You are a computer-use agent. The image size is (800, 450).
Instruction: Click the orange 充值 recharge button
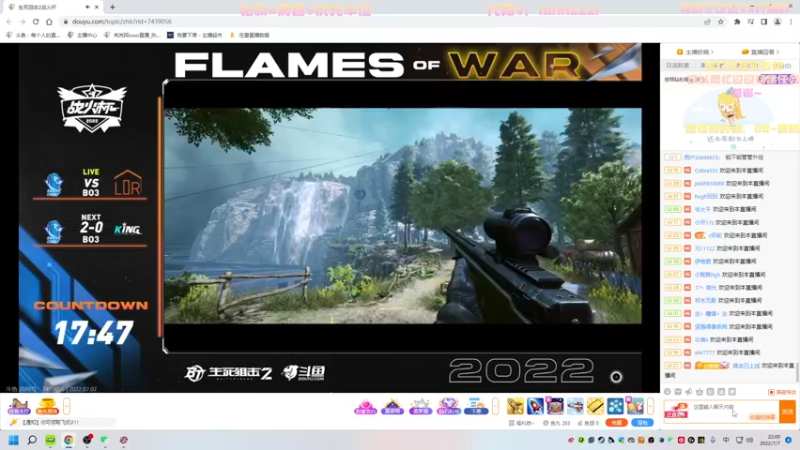[616, 422]
